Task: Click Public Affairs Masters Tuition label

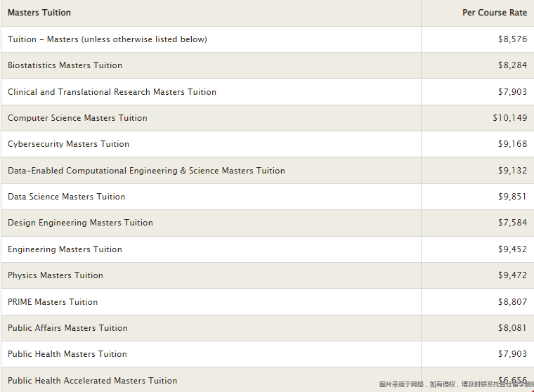Action: [67, 328]
